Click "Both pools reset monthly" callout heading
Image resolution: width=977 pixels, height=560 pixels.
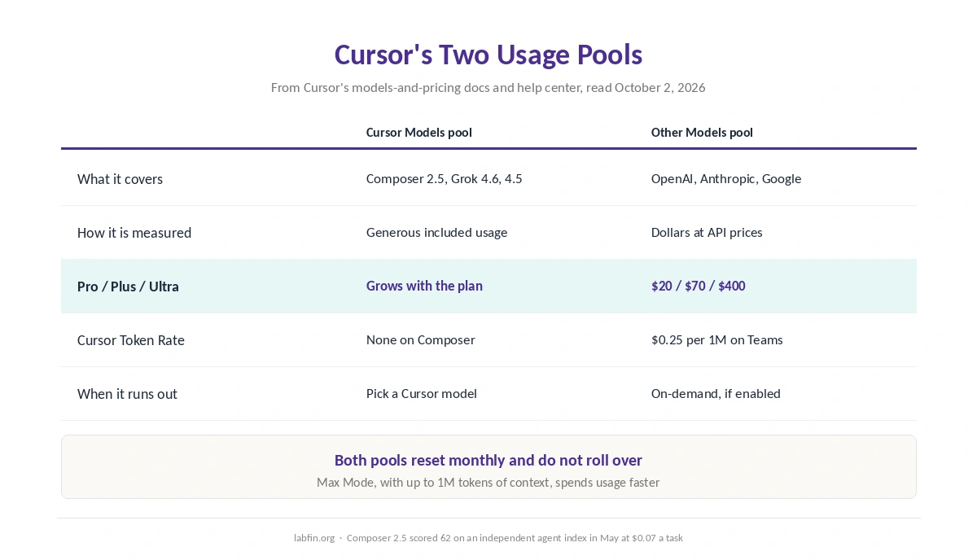coord(488,460)
